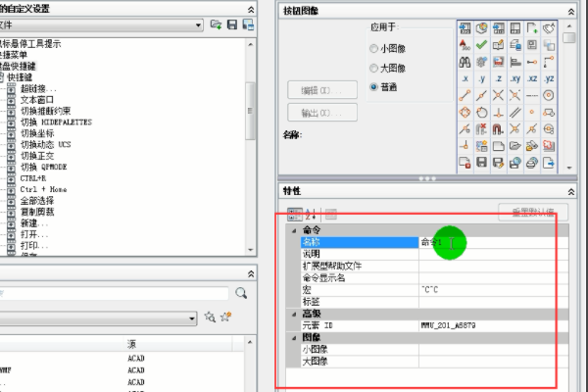Select the .y point filter icon
588x392 pixels.
(x=482, y=78)
